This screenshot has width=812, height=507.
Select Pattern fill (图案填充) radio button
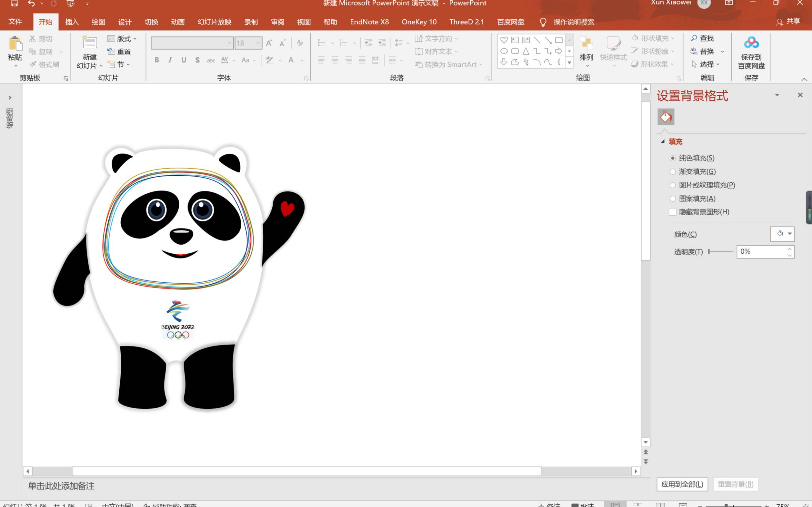(672, 199)
